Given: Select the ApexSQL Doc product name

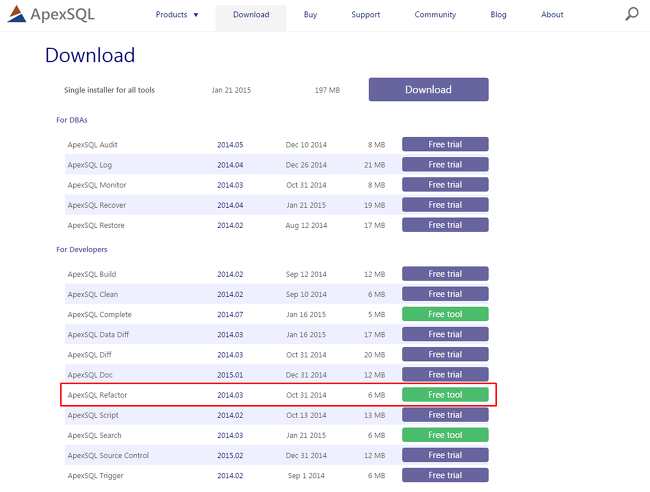Looking at the screenshot, I should 90,375.
